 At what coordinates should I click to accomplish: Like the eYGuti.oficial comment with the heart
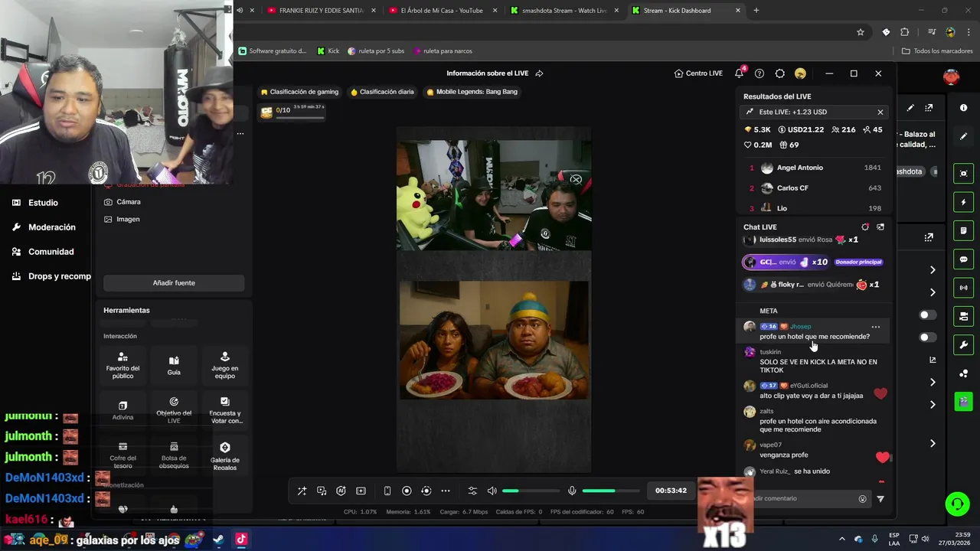click(880, 393)
